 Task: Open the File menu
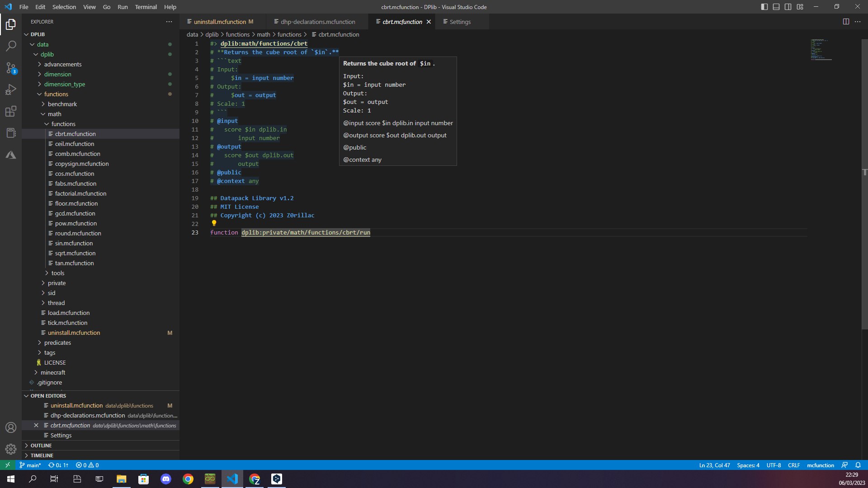point(24,7)
